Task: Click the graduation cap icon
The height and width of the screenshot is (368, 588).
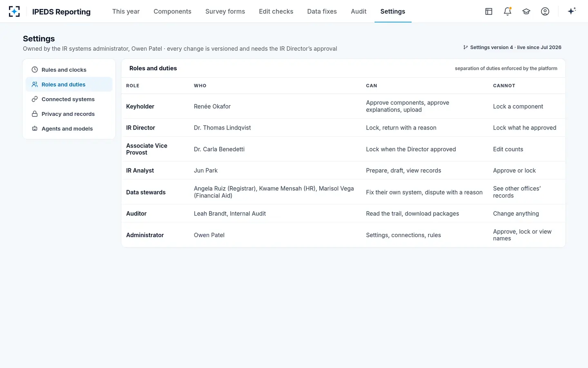Action: point(526,11)
